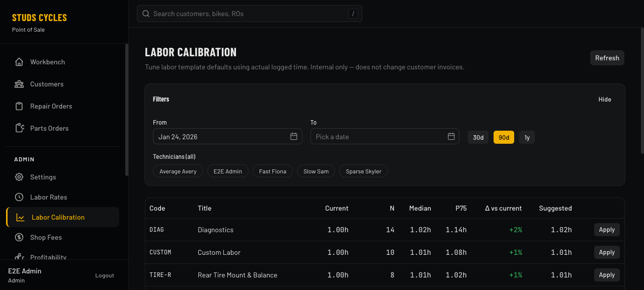The width and height of the screenshot is (644, 290).
Task: Apply suggestion for Rear Tire Mount row
Action: 607,275
